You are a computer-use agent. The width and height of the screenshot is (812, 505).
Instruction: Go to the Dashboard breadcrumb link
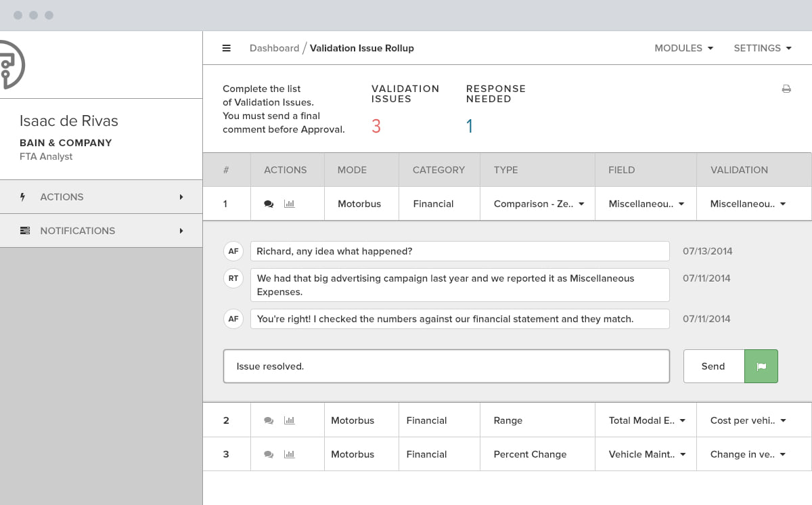click(274, 48)
